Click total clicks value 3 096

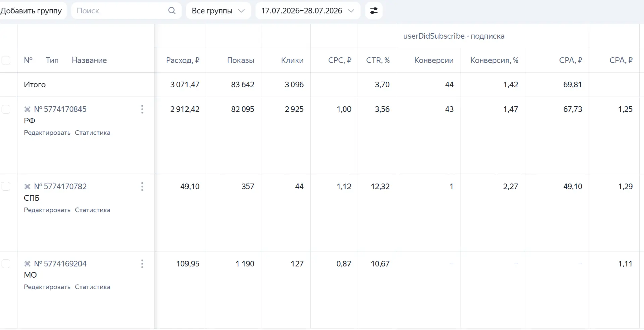pyautogui.click(x=294, y=85)
